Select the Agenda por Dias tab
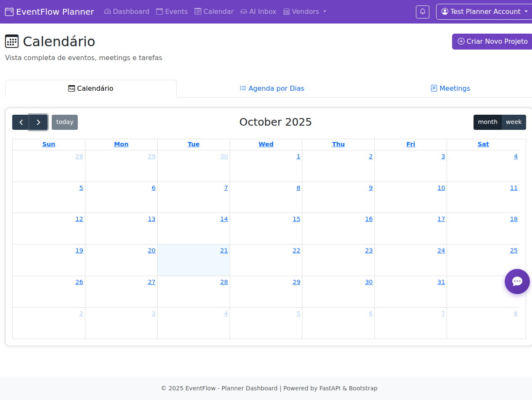This screenshot has width=532, height=400. click(272, 89)
